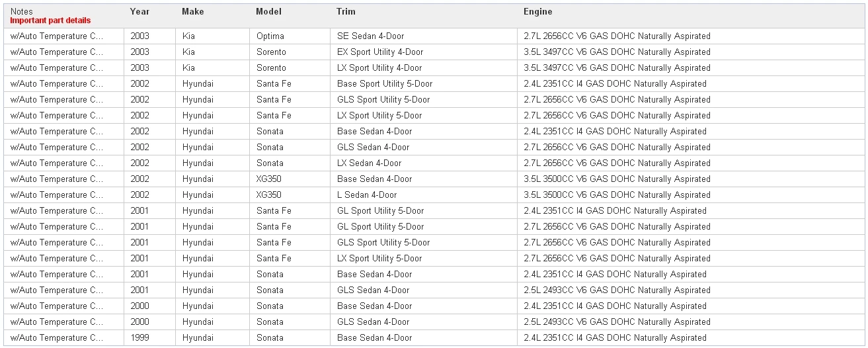Select the LX Sedan 4-Door trim cell
Viewport: 868px width, 348px height.
coord(369,163)
